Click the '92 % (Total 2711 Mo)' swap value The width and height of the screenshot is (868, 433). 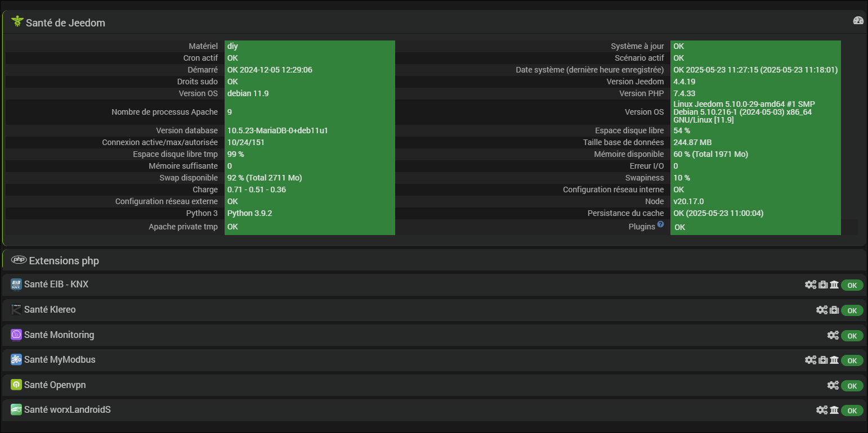[265, 178]
